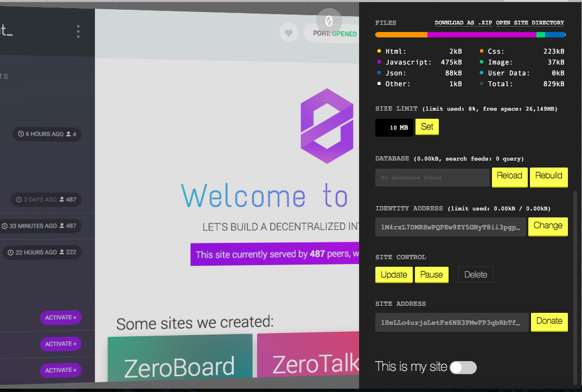The width and height of the screenshot is (582, 392).
Task: Click the heart donate icon
Action: tap(289, 33)
